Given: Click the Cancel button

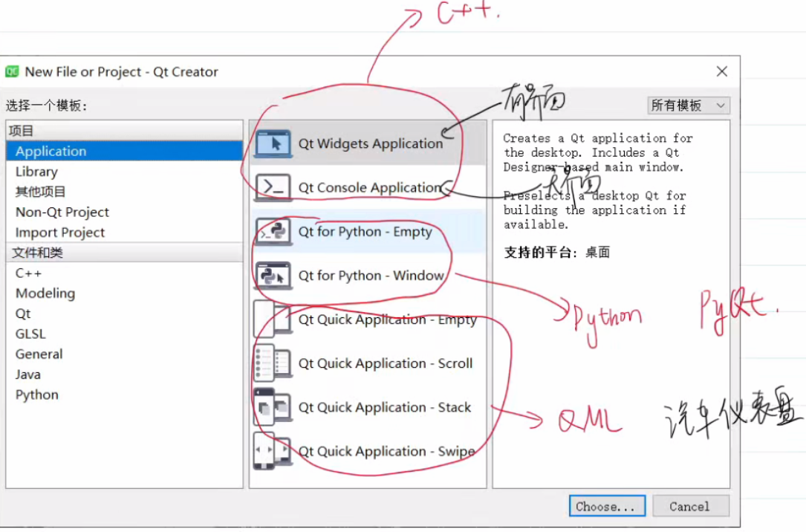Looking at the screenshot, I should pos(690,506).
